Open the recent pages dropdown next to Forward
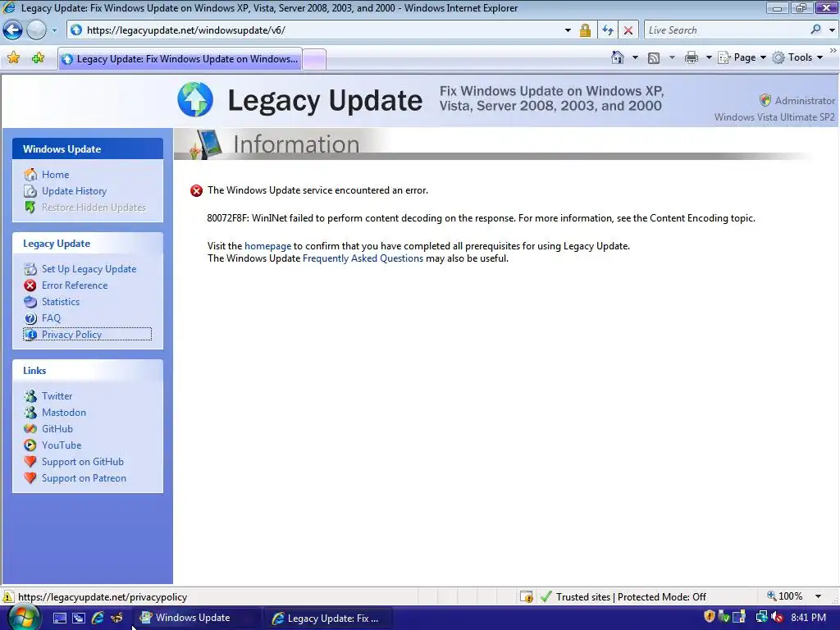Image resolution: width=840 pixels, height=630 pixels. tap(54, 30)
